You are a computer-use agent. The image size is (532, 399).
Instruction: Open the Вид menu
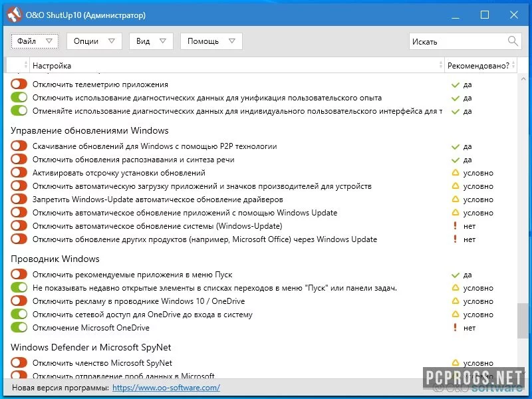(151, 41)
